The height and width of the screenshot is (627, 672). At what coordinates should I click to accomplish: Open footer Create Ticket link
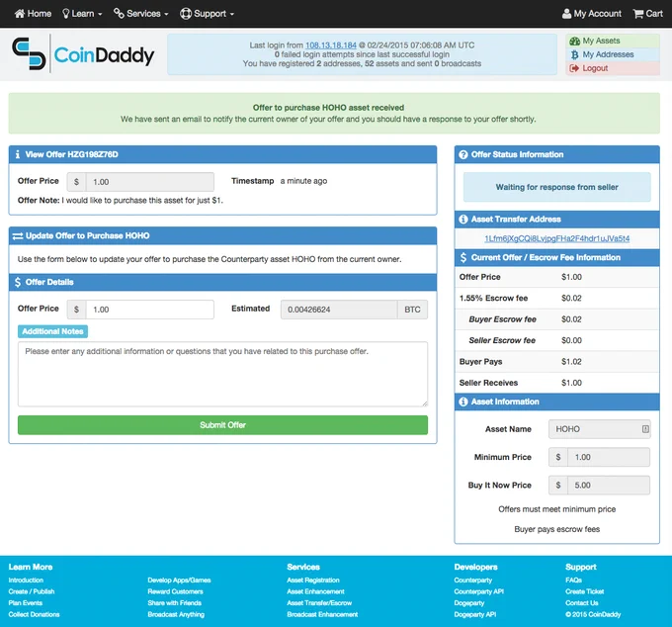click(x=585, y=591)
